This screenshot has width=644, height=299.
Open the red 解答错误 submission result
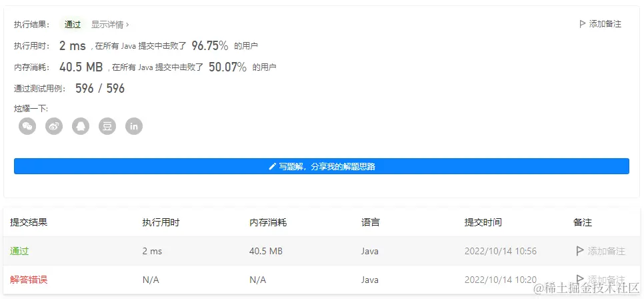click(29, 280)
